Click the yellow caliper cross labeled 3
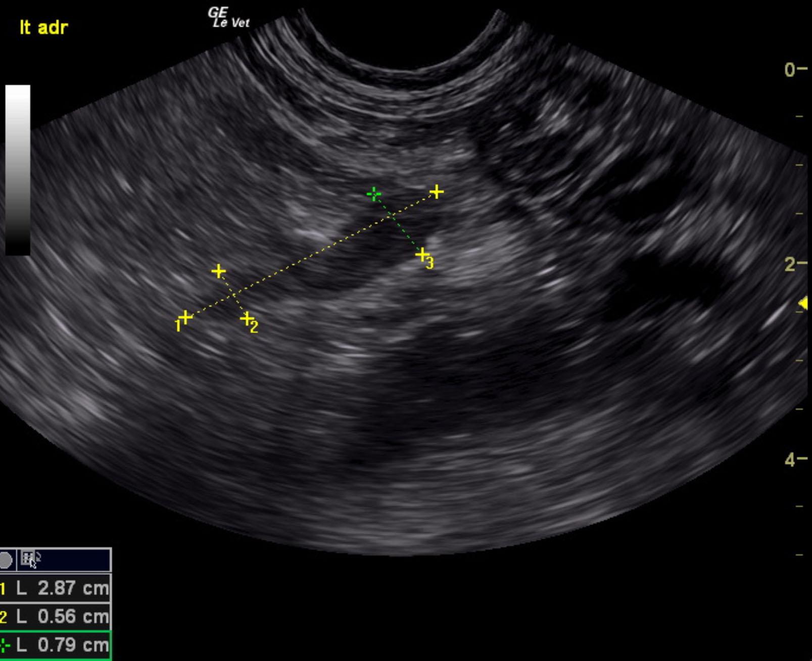Viewport: 812px width, 661px height. coord(421,255)
